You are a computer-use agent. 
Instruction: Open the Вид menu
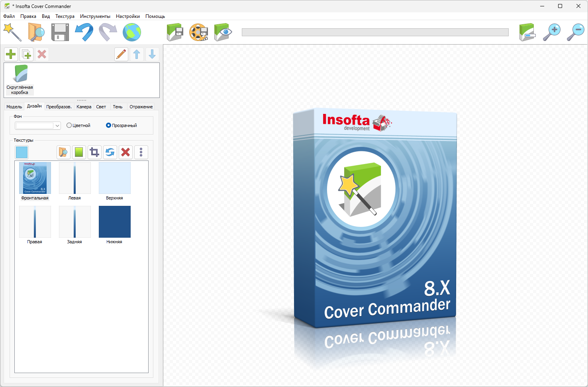pyautogui.click(x=46, y=16)
